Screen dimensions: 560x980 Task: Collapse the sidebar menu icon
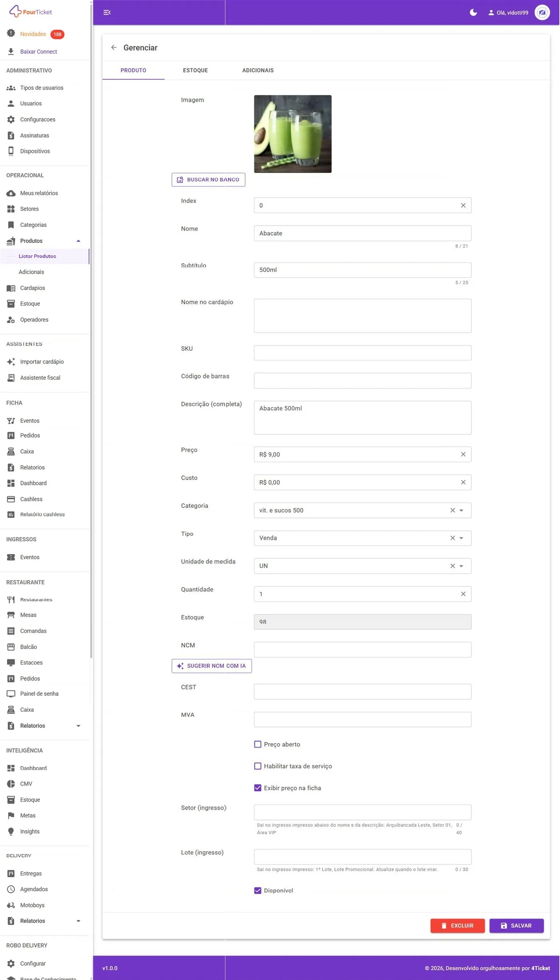point(107,12)
